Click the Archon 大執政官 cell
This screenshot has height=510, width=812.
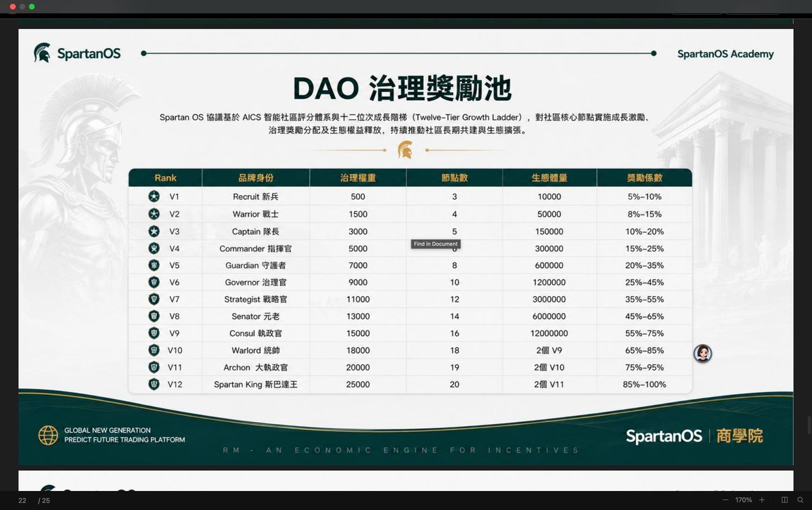tap(256, 367)
